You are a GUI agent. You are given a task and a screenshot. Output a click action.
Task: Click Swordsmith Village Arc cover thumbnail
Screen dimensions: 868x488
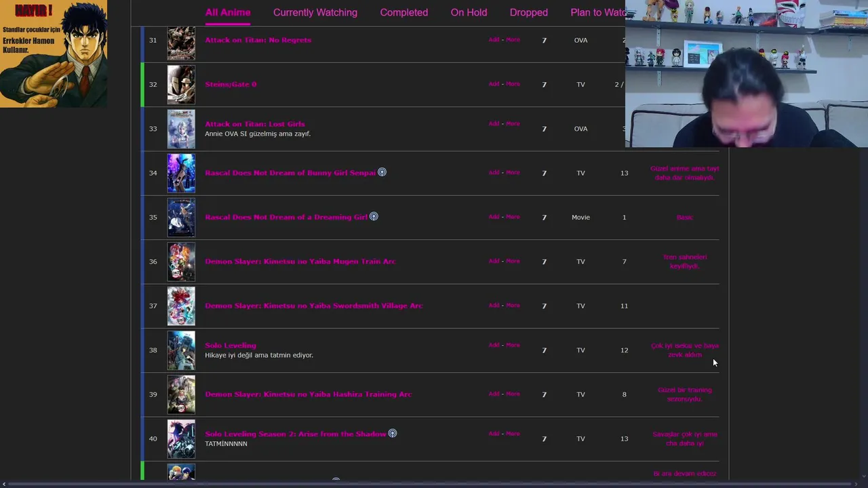pyautogui.click(x=181, y=306)
